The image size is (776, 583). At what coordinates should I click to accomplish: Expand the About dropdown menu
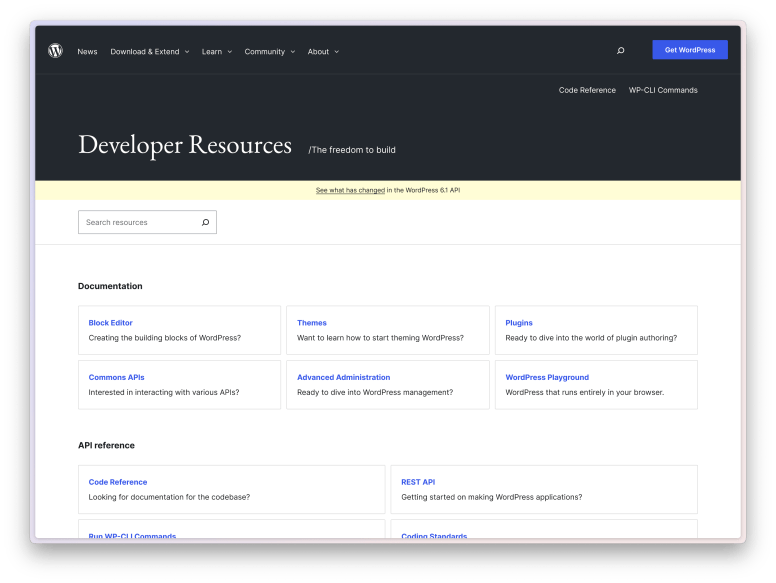click(x=323, y=51)
